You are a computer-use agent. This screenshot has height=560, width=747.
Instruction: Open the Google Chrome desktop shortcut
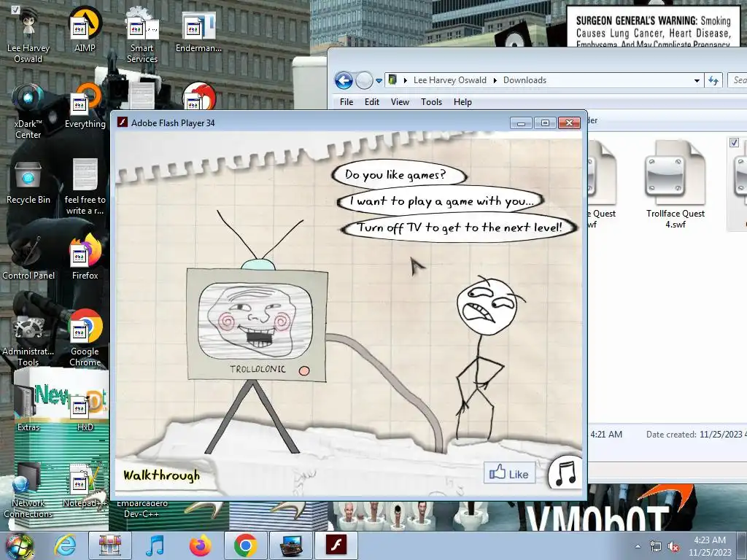pos(85,338)
